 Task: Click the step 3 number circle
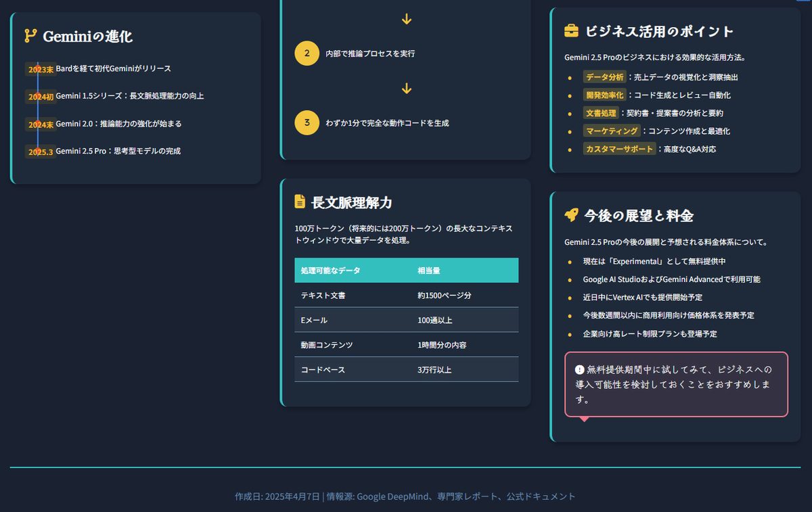pyautogui.click(x=307, y=123)
